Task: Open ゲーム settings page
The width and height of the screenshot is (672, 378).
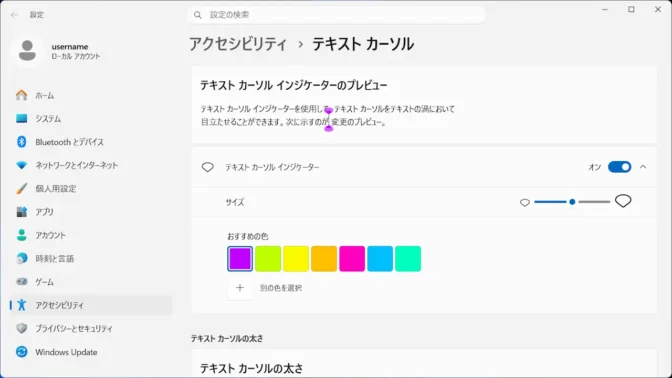Action: 91,282
